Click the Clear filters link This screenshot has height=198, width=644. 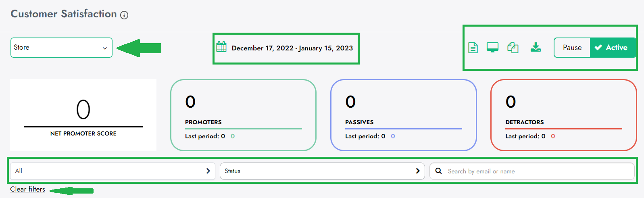pos(27,189)
